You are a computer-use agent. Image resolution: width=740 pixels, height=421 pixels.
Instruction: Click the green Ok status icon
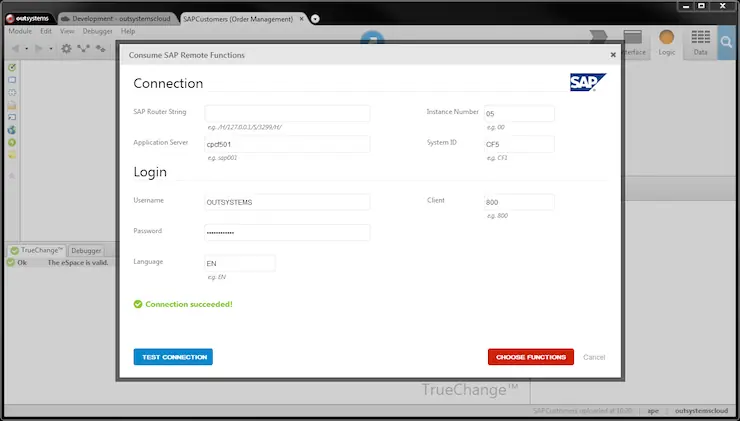click(x=11, y=263)
